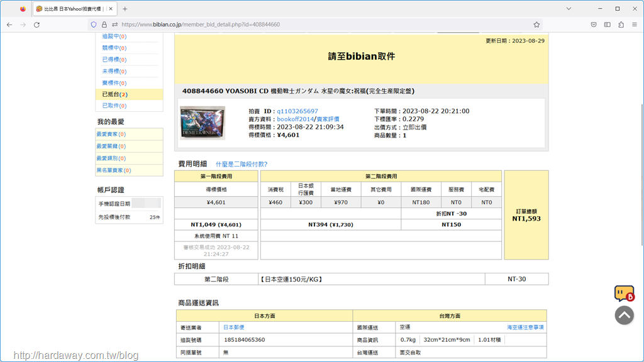This screenshot has height=362, width=644.
Task: Open the 賣家評價 seller rating link
Action: click(328, 119)
